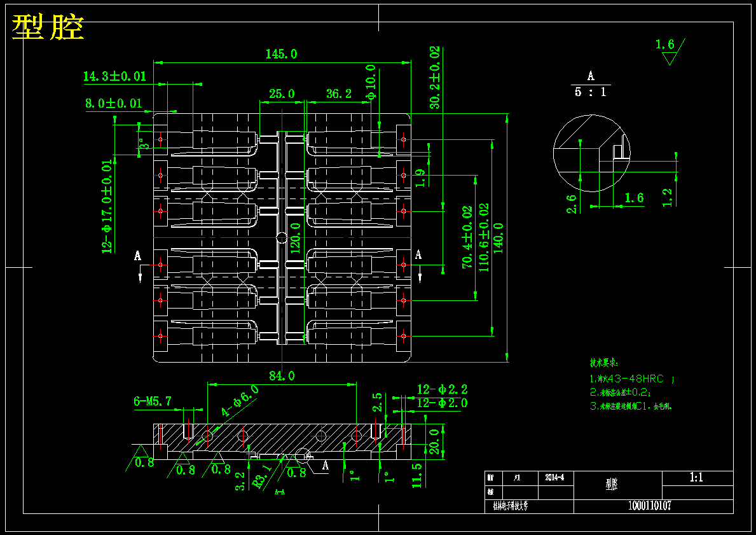The image size is (756, 535).
Task: Click the '4-Φ6.0' hole callout
Action: [240, 400]
